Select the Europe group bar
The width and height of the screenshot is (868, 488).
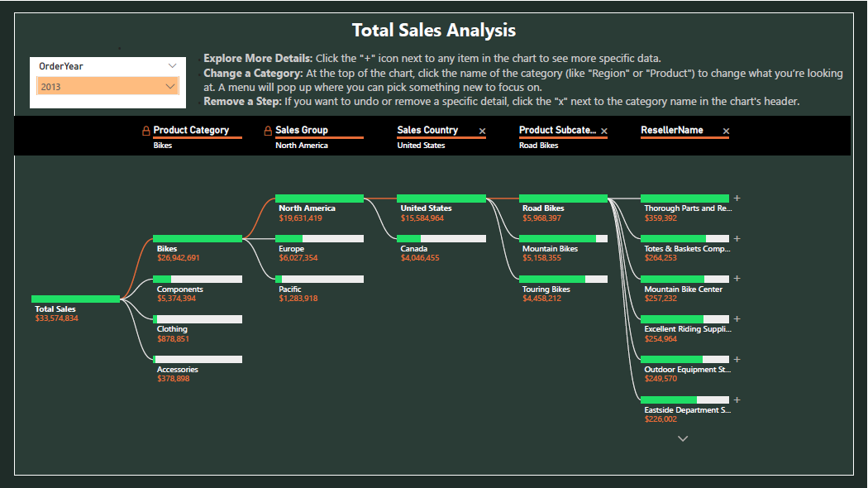(319, 239)
